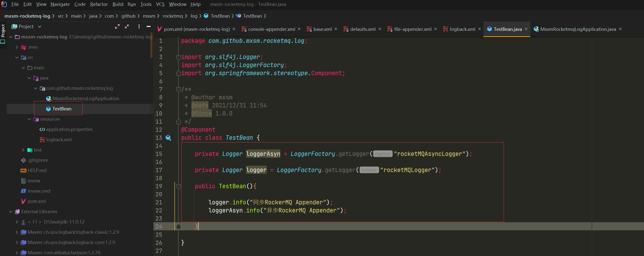The height and width of the screenshot is (256, 644).
Task: Click the fold end marker at line 11
Action: (178, 122)
